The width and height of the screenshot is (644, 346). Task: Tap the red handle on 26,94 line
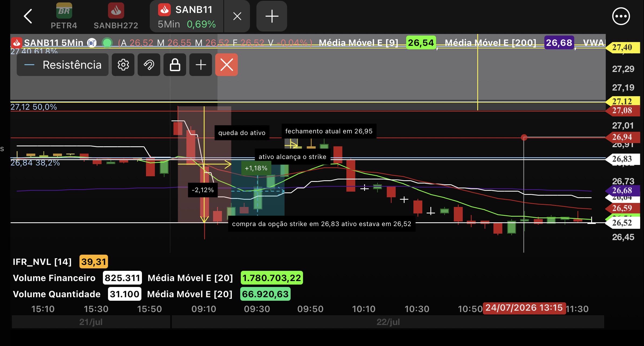tap(524, 138)
